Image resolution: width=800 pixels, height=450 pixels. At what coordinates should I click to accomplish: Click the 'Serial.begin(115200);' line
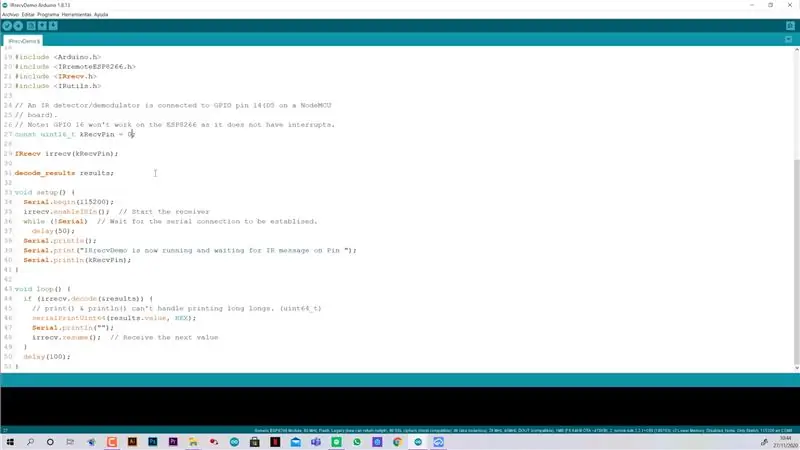pos(68,202)
